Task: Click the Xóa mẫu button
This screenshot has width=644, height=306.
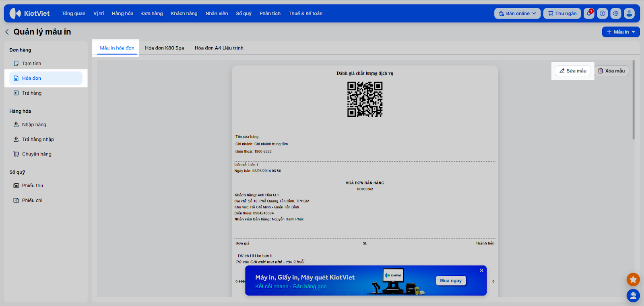Action: coord(611,71)
